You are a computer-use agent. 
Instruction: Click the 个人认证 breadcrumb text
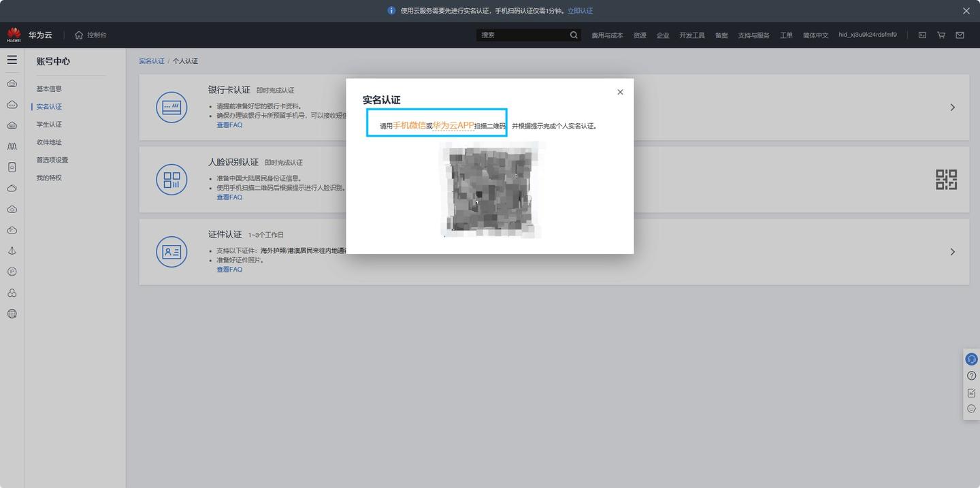click(x=185, y=61)
